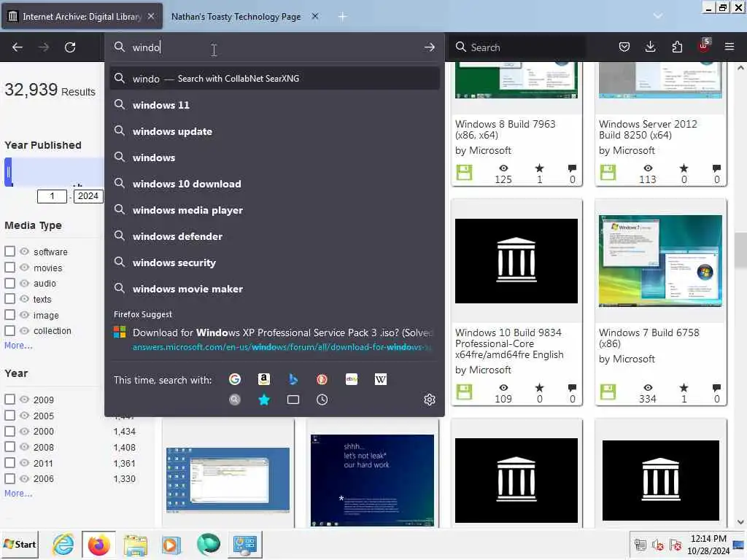Check the software media type box

pyautogui.click(x=9, y=251)
